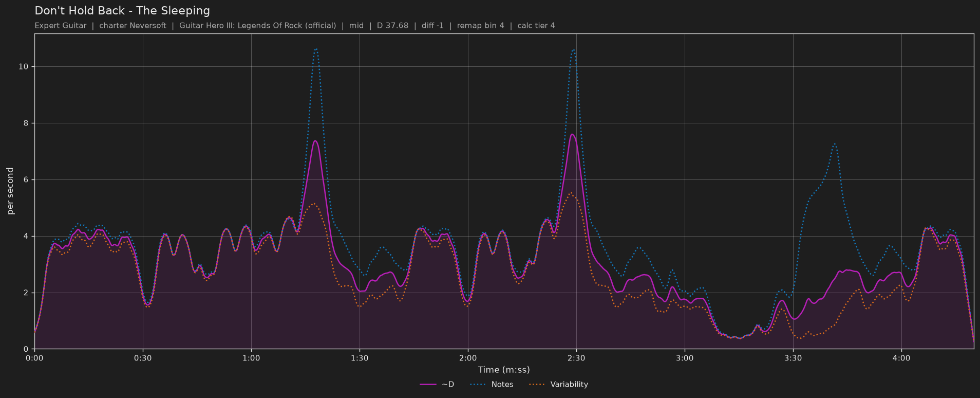Click the Notes curve peak near 3:41
980x398 pixels.
point(835,143)
